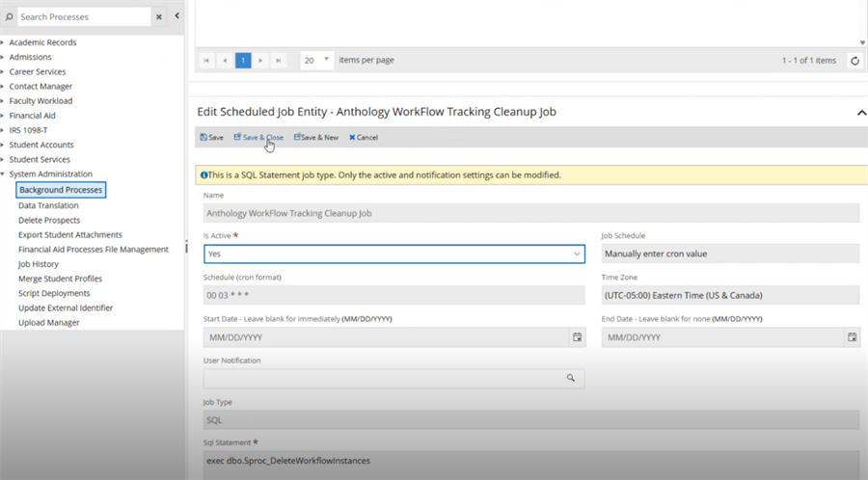Click the refresh icon in the grid pager
The width and height of the screenshot is (868, 480).
pos(854,61)
